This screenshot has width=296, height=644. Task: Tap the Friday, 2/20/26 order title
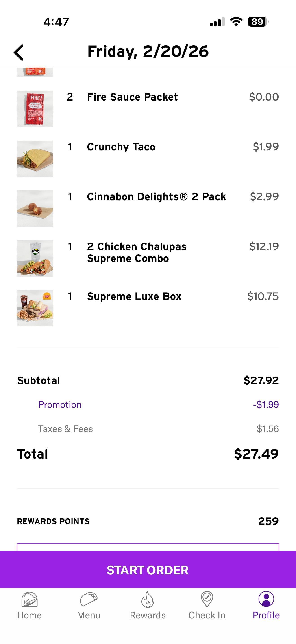pos(148,51)
